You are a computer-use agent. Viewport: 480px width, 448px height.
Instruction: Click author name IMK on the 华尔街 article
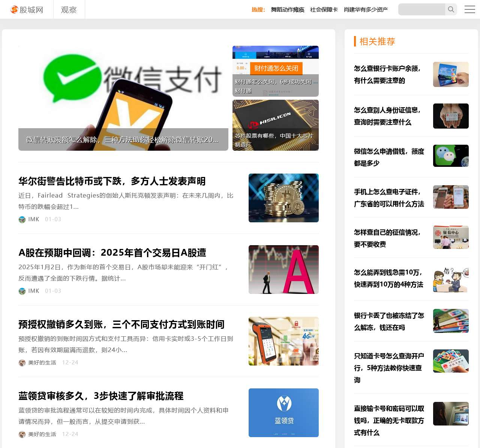[34, 219]
